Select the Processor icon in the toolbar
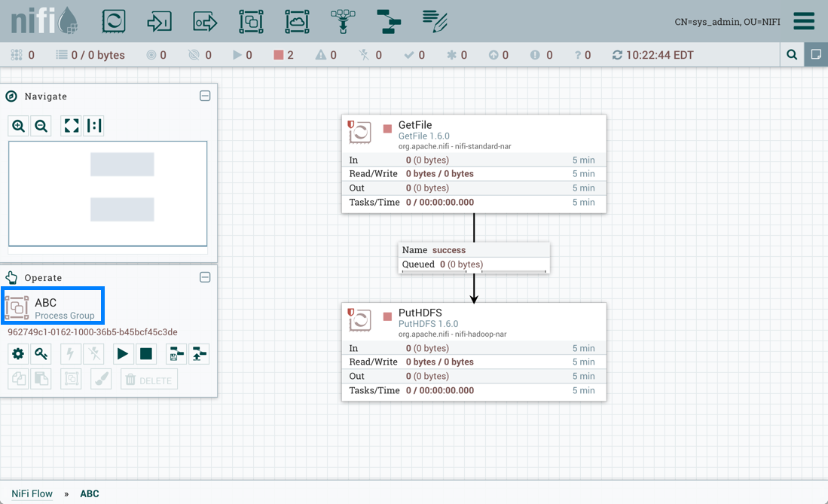 pos(114,21)
